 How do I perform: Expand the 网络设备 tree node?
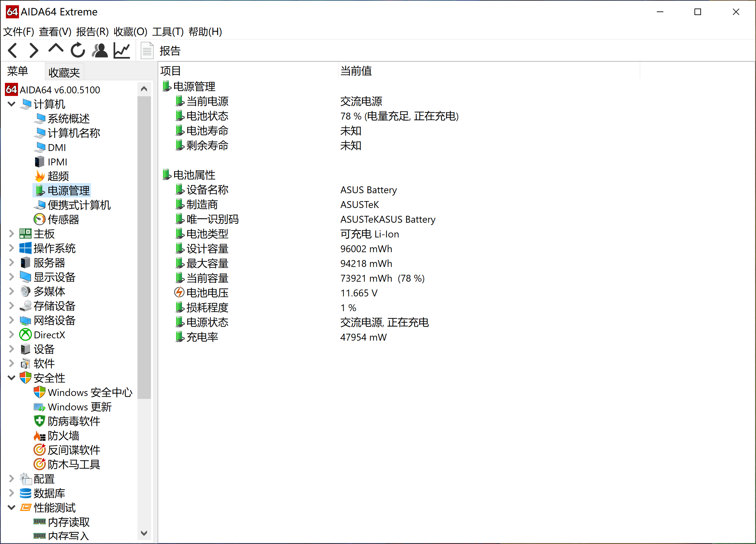tap(11, 320)
